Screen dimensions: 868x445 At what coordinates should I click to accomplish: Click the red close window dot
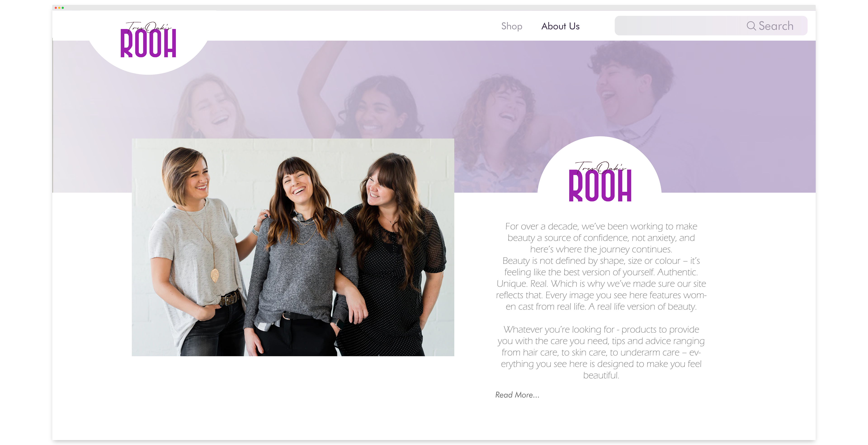coord(56,8)
